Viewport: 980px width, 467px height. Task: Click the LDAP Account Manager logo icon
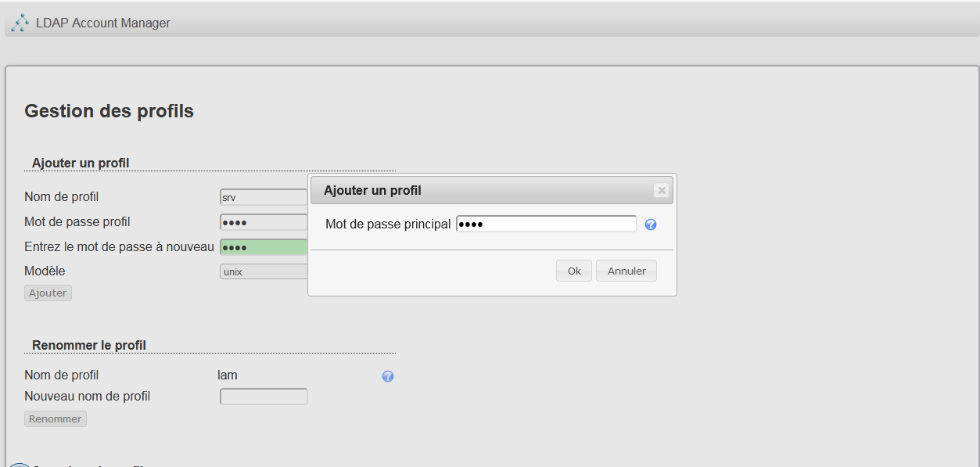(x=20, y=23)
